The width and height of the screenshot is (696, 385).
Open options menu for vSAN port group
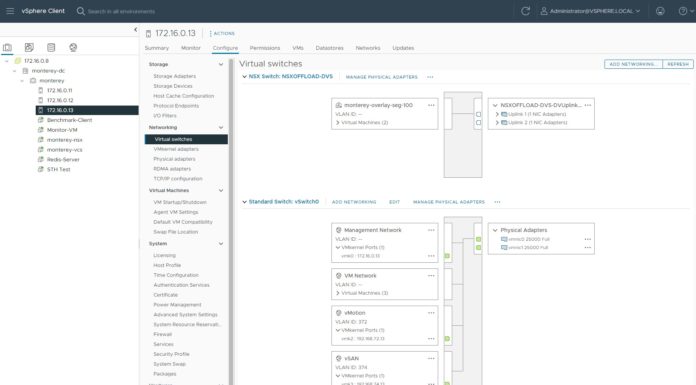click(431, 358)
